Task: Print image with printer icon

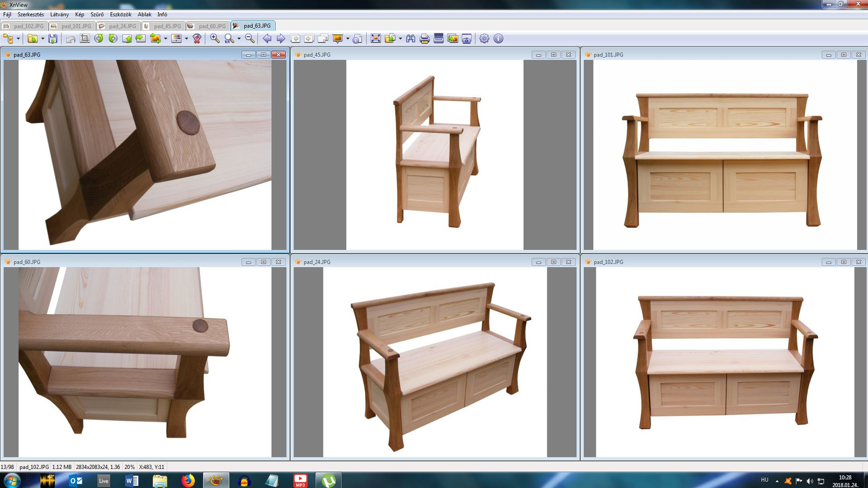Action: (425, 39)
